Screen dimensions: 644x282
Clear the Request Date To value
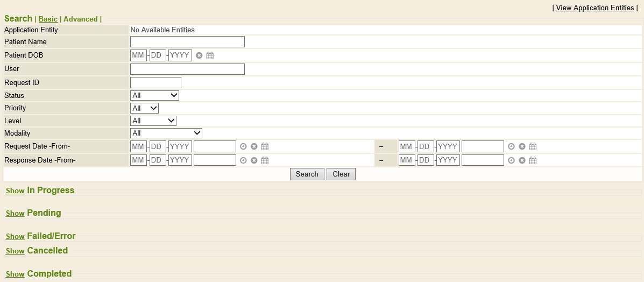[522, 146]
